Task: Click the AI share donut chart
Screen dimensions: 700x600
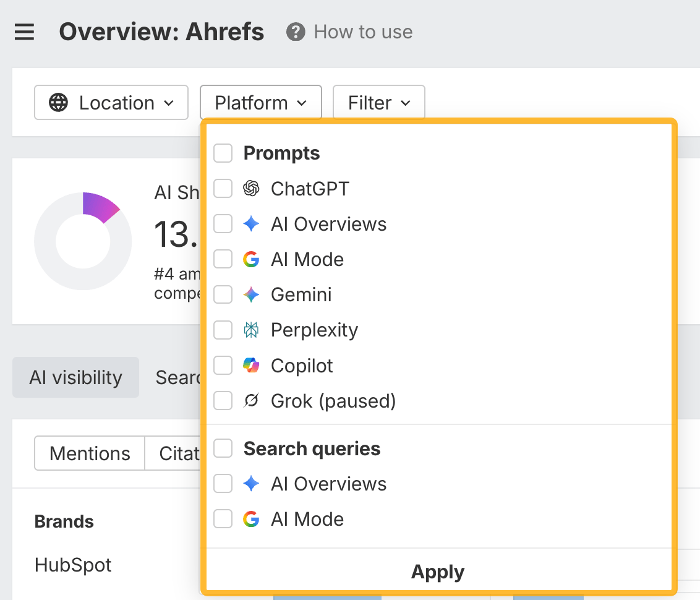Action: (83, 241)
